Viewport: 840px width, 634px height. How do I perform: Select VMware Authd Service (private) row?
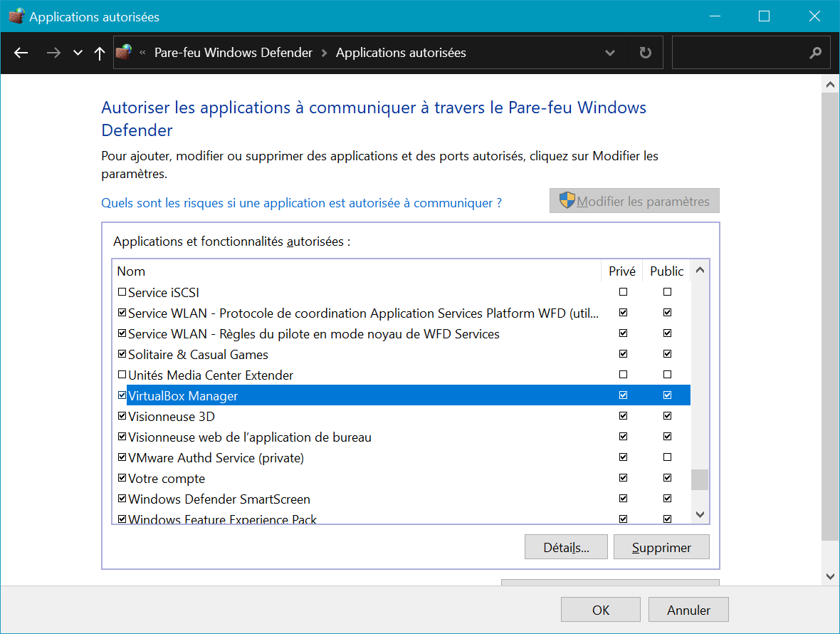[401, 457]
